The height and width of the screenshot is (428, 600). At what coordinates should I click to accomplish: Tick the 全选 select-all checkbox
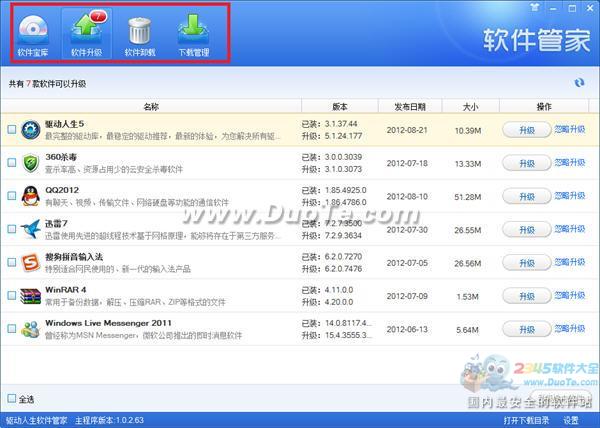12,399
